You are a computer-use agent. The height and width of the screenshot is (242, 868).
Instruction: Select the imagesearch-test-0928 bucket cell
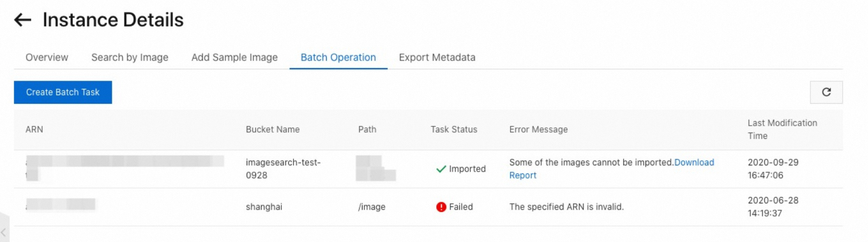tap(283, 169)
